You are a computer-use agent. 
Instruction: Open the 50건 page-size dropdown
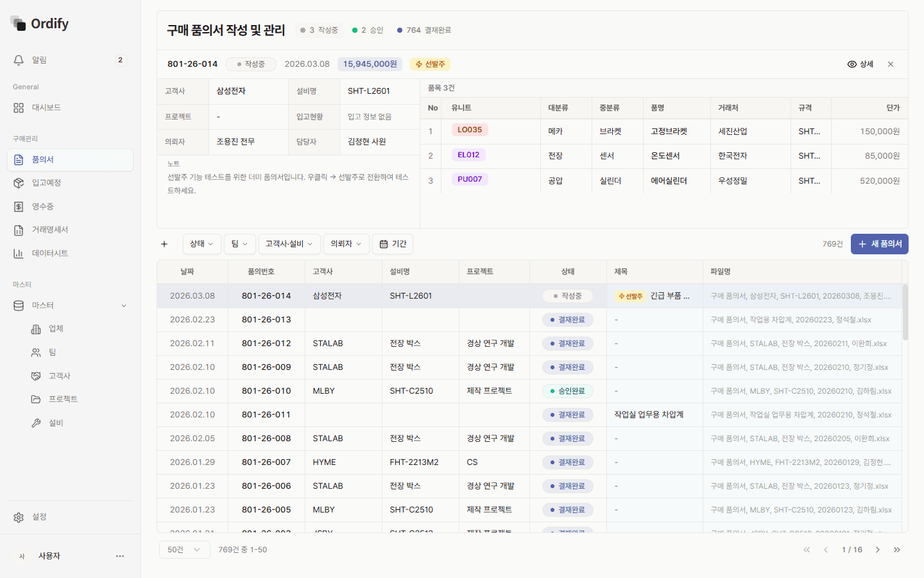tap(184, 550)
